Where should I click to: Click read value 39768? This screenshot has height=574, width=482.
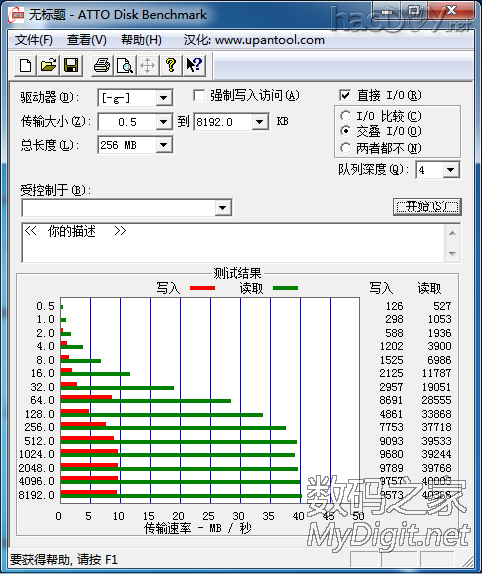click(x=436, y=468)
